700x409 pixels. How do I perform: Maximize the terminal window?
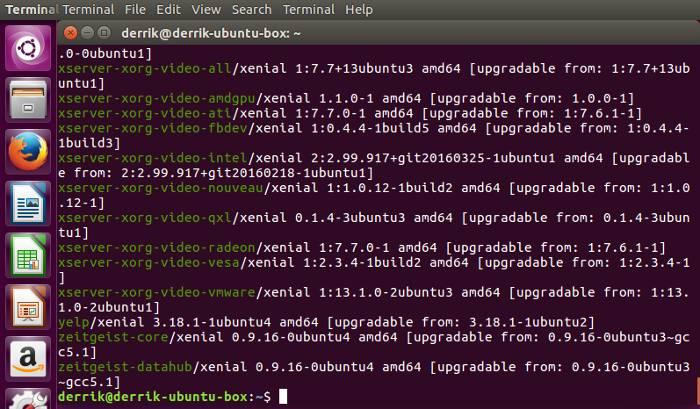point(104,33)
